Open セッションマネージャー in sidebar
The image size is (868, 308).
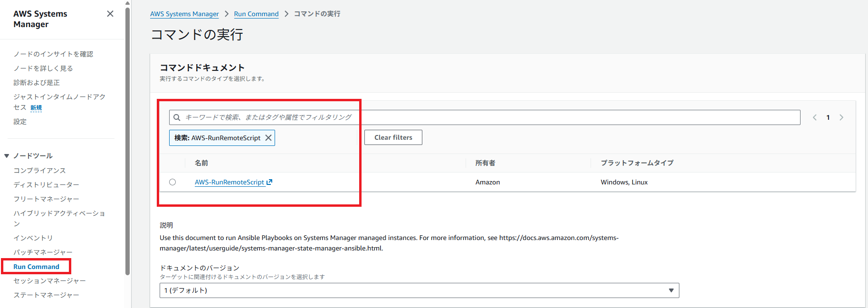coord(49,281)
